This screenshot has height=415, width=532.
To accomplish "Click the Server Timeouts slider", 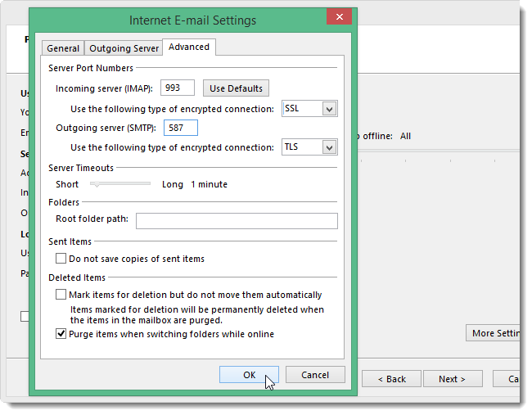I will click(x=120, y=184).
